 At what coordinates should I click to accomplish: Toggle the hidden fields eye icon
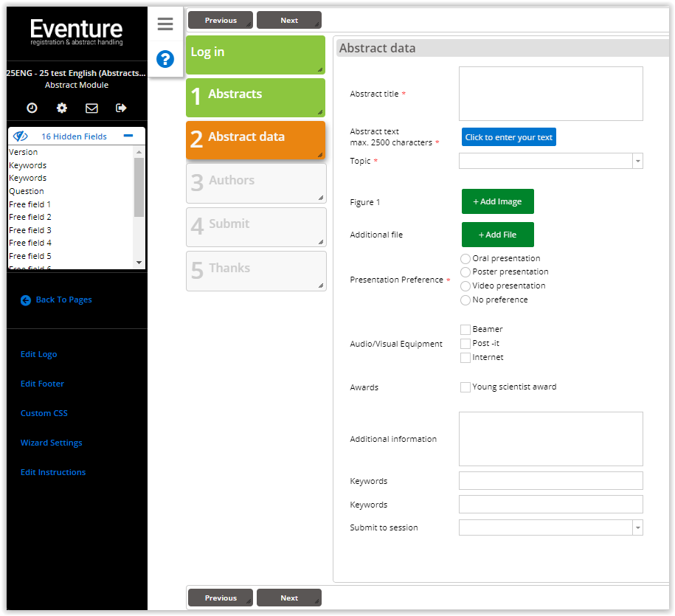21,136
